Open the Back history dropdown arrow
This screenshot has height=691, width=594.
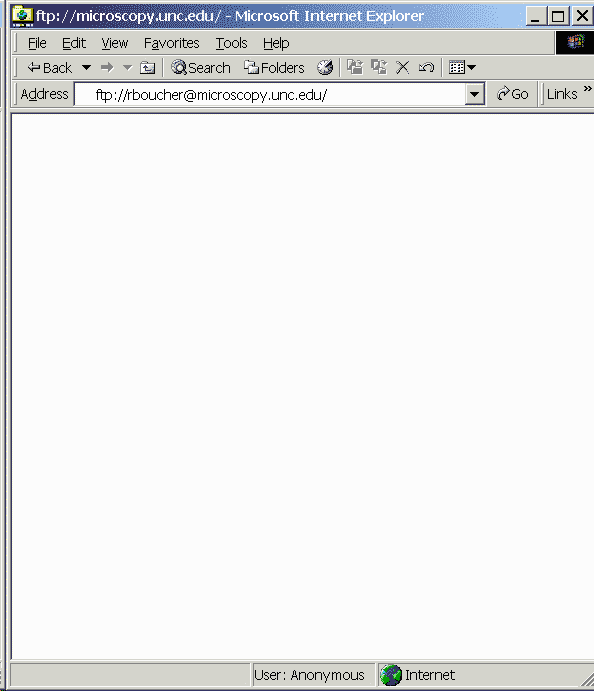point(86,68)
